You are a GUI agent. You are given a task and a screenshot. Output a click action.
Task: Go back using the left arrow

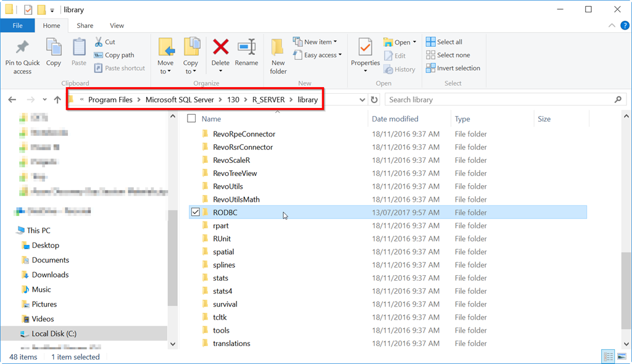pos(12,99)
